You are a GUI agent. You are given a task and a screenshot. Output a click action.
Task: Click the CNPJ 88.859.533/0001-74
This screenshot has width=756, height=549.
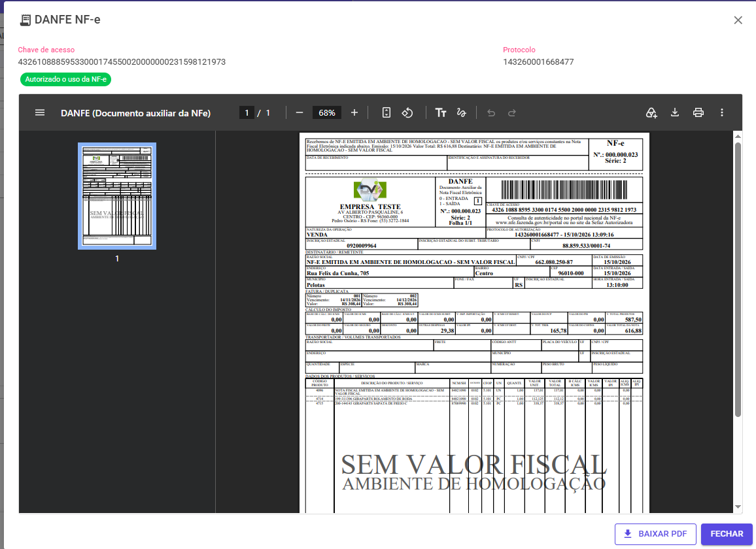[x=586, y=246]
